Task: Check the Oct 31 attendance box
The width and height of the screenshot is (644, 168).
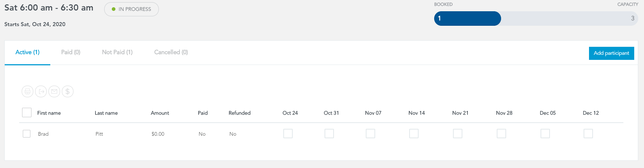Action: 329,134
